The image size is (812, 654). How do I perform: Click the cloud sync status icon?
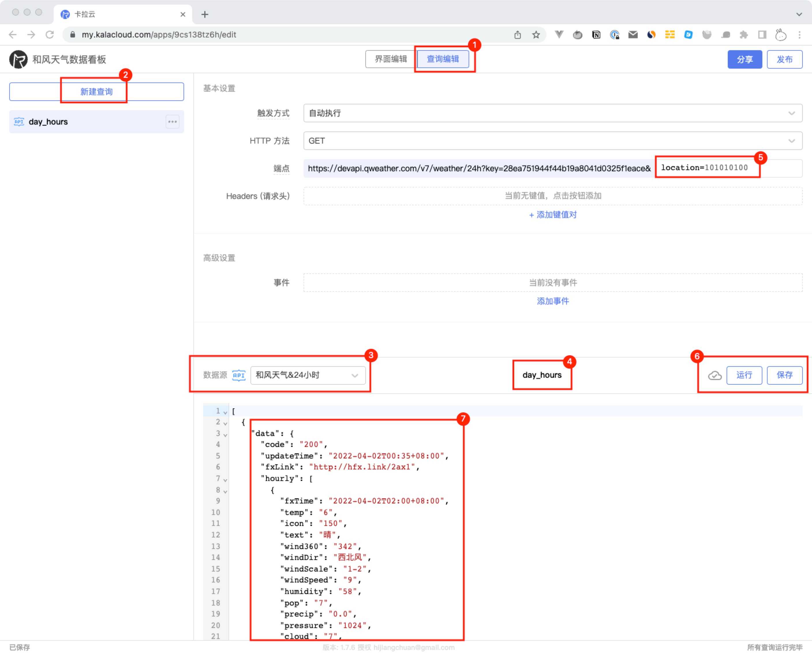714,376
